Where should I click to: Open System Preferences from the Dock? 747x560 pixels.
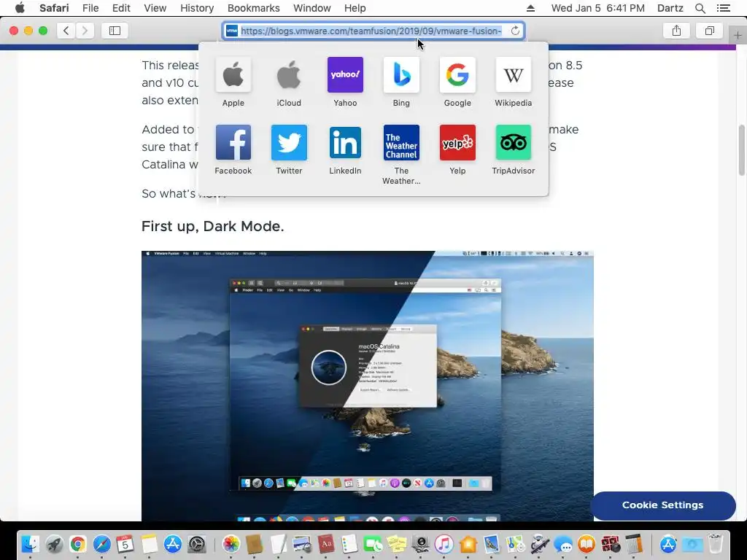196,544
